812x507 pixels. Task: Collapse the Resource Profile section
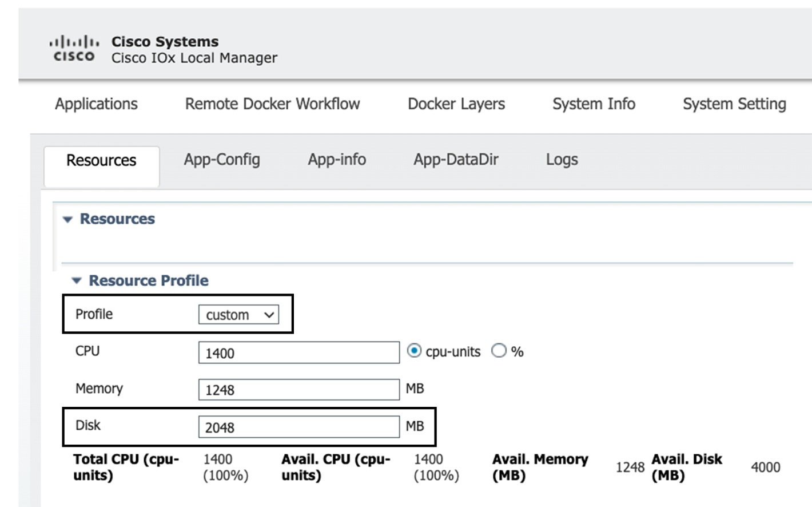[x=75, y=280]
